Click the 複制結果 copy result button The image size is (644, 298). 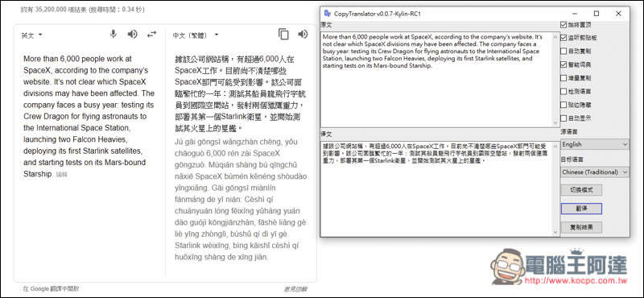pos(581,227)
